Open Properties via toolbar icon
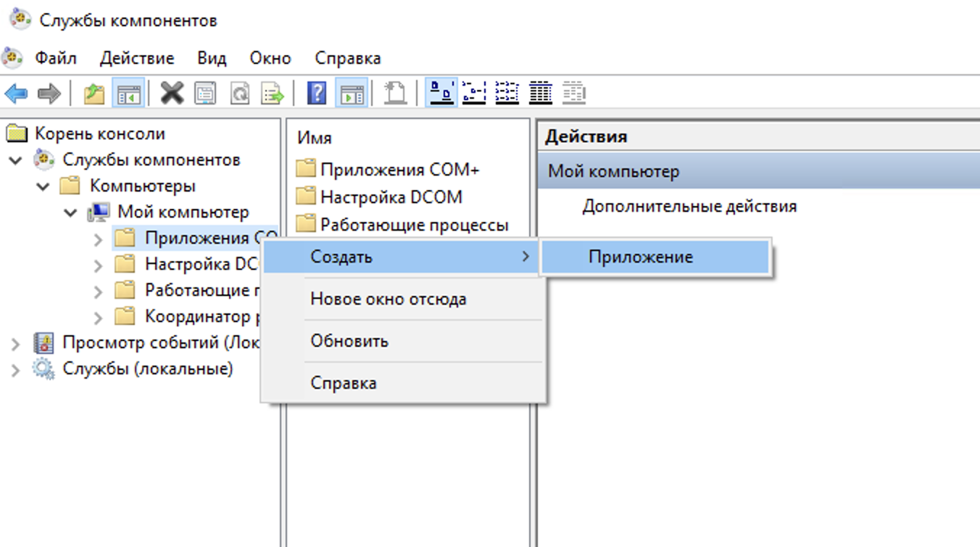The image size is (980, 547). (205, 93)
